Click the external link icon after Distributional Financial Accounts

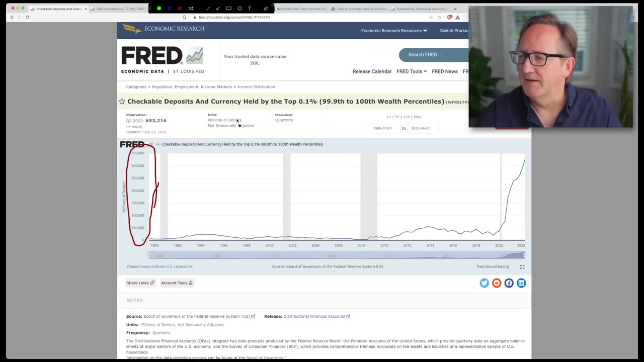[x=348, y=316]
